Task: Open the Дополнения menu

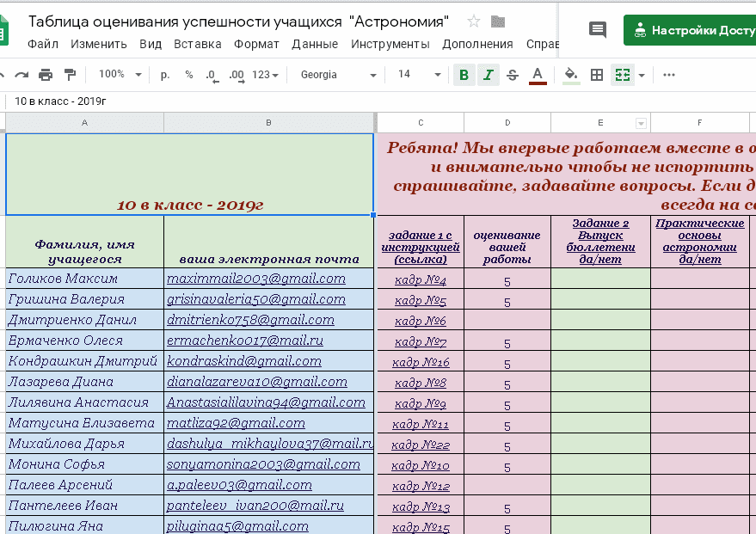Action: coord(477,44)
